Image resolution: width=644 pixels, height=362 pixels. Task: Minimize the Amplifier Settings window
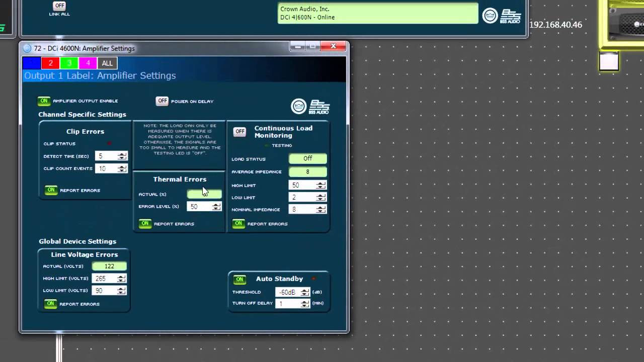[297, 46]
